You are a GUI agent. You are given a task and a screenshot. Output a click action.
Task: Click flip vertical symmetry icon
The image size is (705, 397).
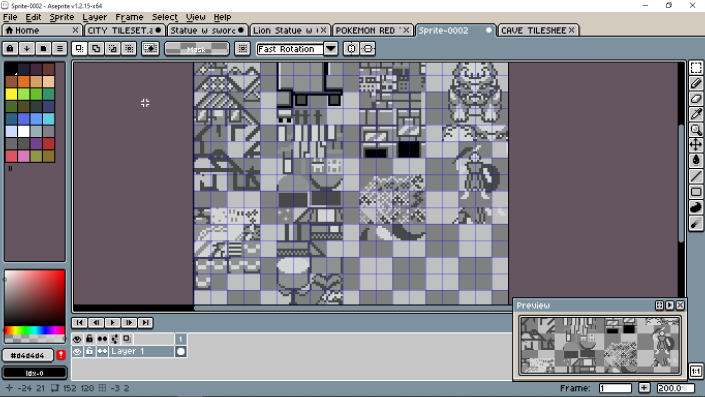pos(368,49)
